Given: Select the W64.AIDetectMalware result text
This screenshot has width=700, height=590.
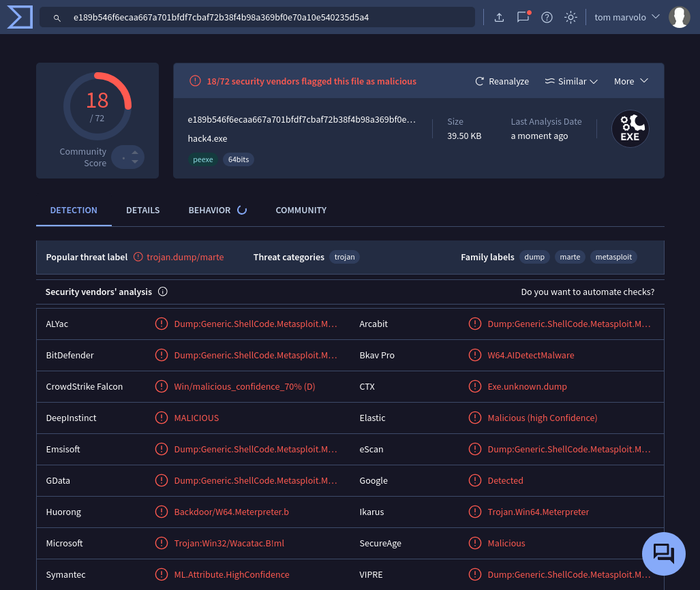Looking at the screenshot, I should pyautogui.click(x=531, y=355).
